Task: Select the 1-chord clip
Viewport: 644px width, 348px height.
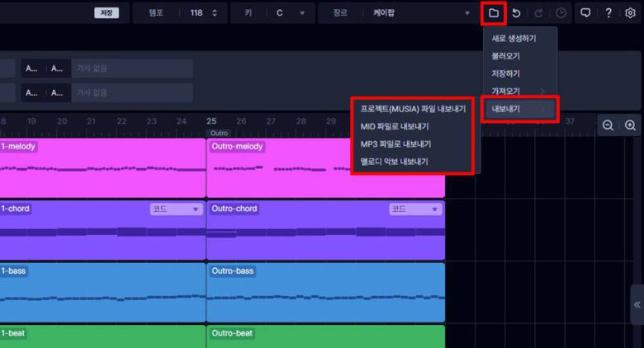Action: [x=102, y=230]
